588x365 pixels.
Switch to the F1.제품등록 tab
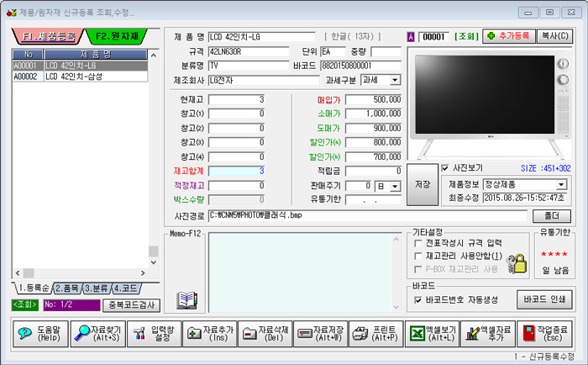coord(49,36)
